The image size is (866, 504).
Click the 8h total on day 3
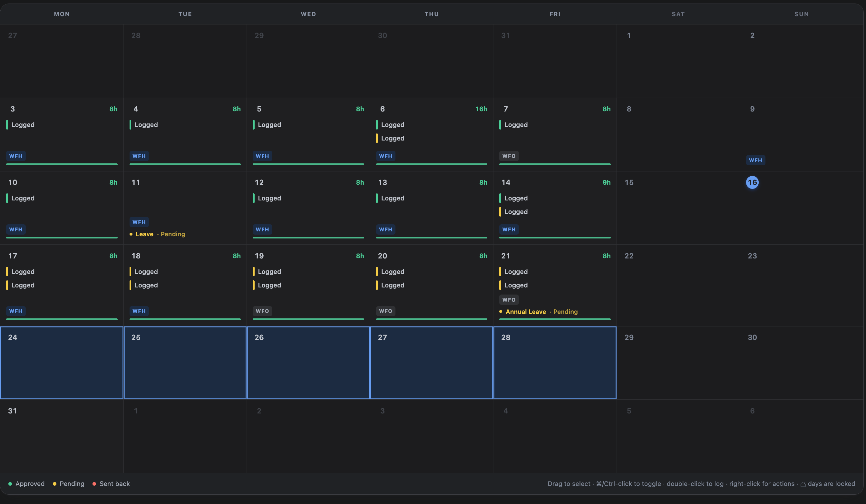[113, 109]
